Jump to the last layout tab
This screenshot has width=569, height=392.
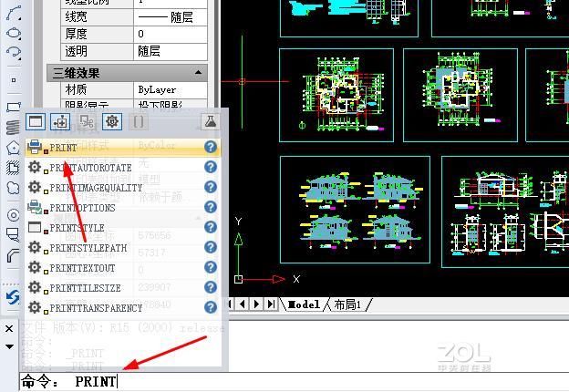tap(271, 304)
